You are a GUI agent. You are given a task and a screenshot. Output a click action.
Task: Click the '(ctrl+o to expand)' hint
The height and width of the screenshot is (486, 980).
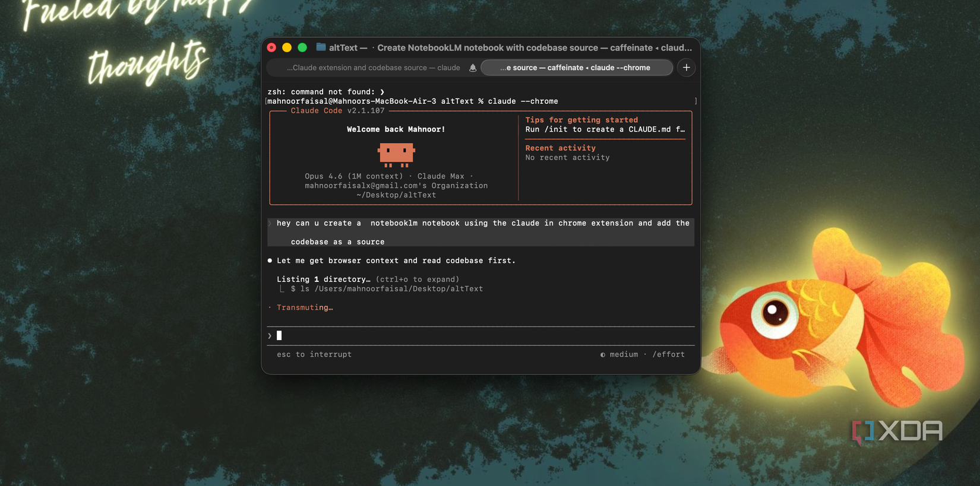418,279
